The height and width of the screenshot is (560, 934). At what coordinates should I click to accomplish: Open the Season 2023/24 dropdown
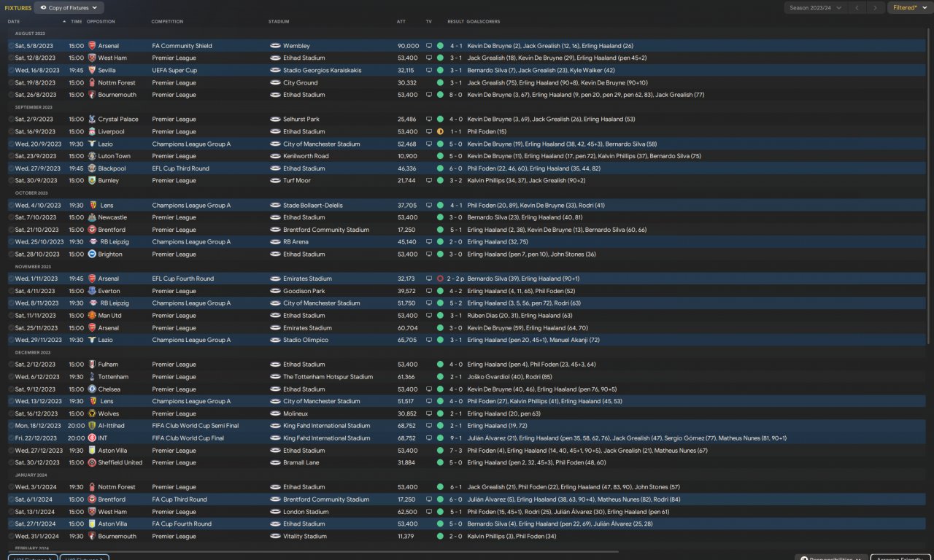click(x=816, y=8)
